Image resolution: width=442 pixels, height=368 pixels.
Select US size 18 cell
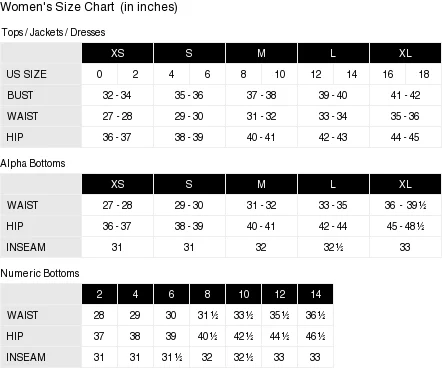point(424,74)
